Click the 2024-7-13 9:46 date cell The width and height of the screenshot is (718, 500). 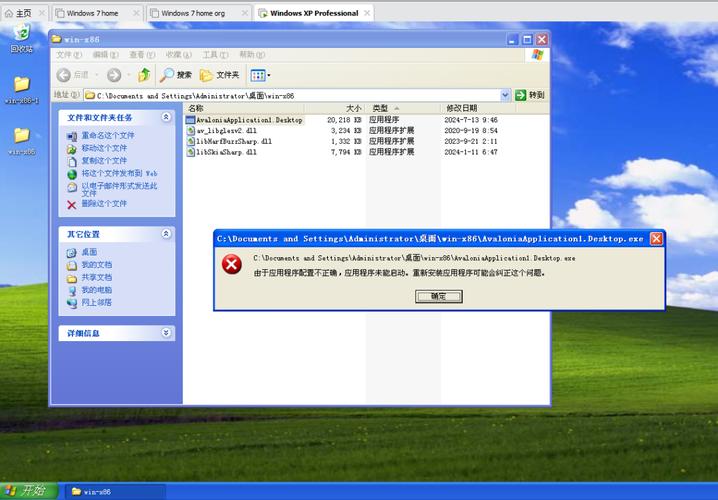(471, 120)
